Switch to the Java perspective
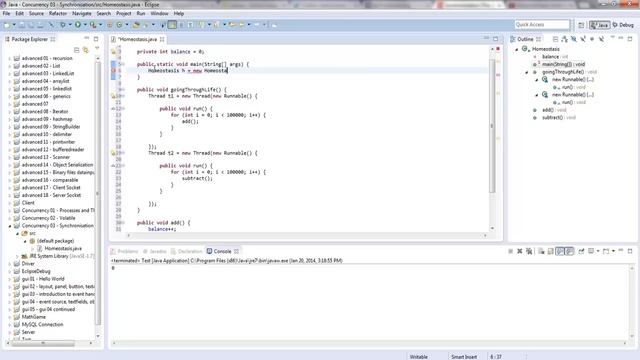The height and width of the screenshot is (360, 640). pos(599,25)
